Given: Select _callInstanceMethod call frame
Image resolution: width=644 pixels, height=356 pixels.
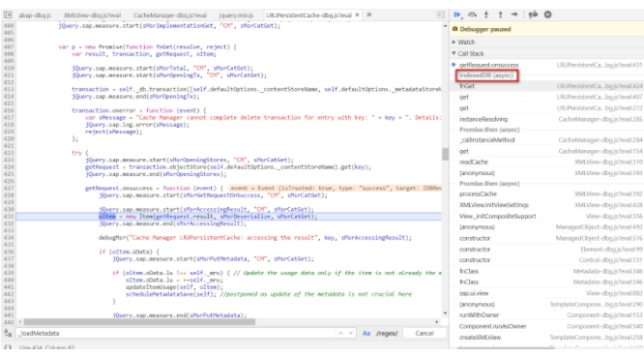Looking at the screenshot, I should (546, 139).
